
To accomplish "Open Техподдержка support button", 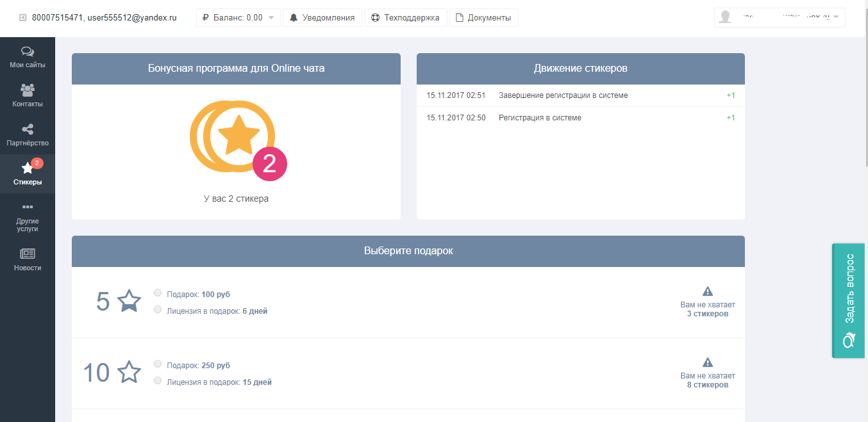I will pyautogui.click(x=406, y=18).
